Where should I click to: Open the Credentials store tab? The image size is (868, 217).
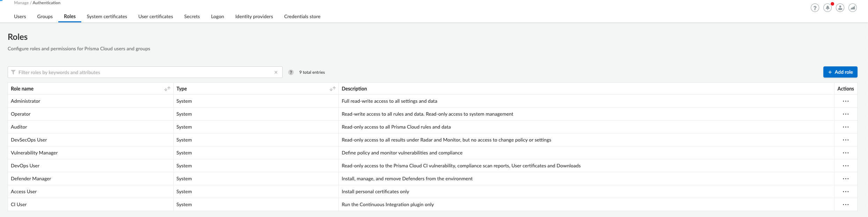point(302,16)
